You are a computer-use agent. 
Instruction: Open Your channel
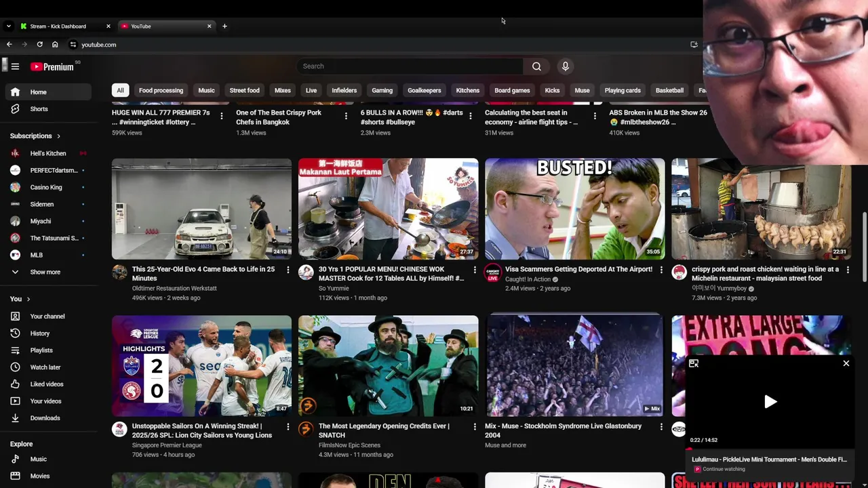coord(47,317)
